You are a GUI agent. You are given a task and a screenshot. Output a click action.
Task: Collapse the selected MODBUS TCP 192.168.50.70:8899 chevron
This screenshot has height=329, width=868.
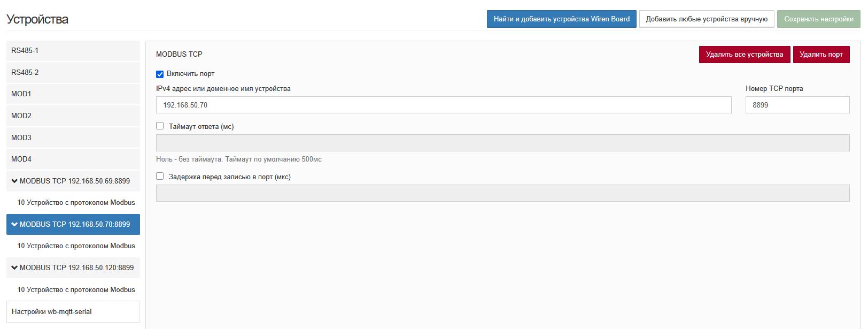(x=14, y=225)
